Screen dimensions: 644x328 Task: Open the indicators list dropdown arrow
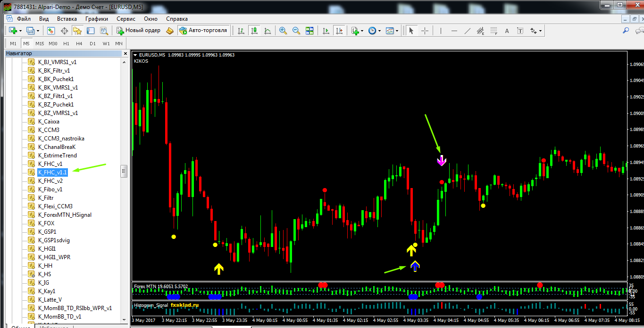[362, 31]
